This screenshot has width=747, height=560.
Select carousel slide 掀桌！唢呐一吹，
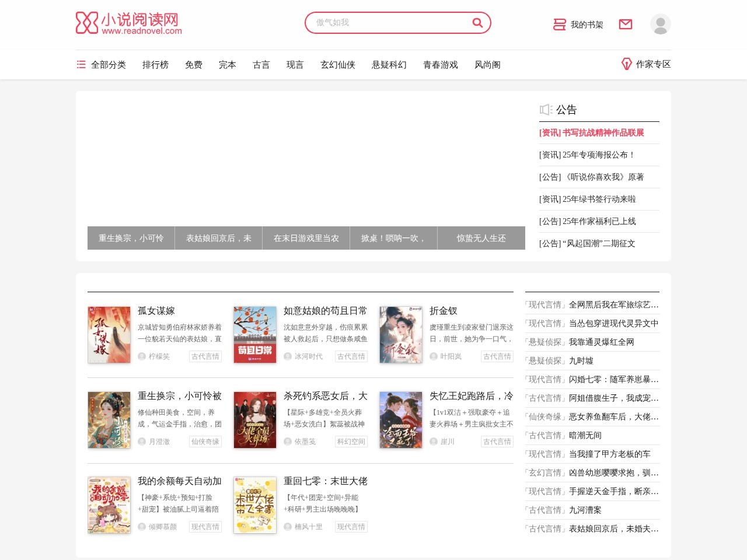pos(393,238)
